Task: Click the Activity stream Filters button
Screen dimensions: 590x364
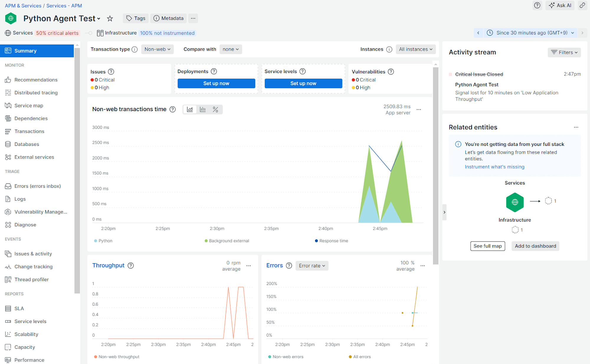Action: 563,52
